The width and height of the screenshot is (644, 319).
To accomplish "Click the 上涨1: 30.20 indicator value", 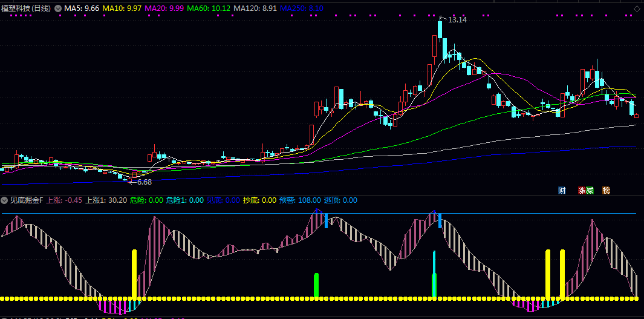I will (106, 200).
